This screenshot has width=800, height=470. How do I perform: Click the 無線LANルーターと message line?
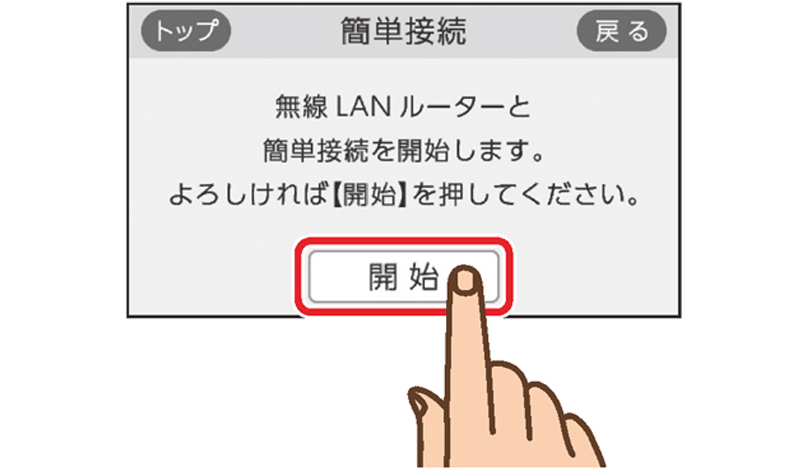pos(403,107)
